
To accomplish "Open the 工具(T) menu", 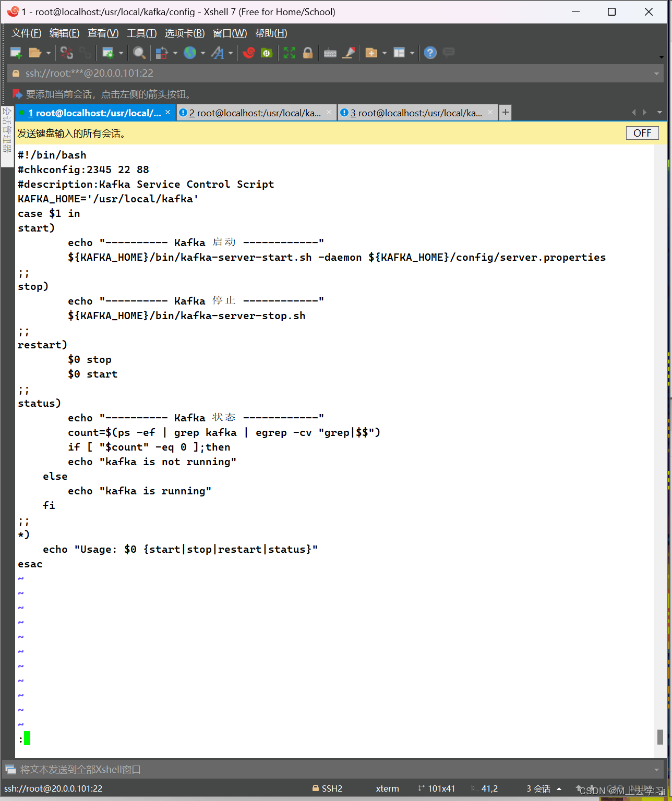I will click(142, 33).
